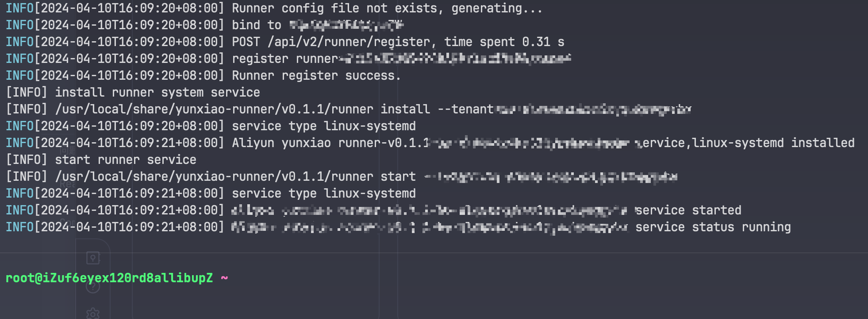Click 'linux-systemd installed' text

point(773,143)
